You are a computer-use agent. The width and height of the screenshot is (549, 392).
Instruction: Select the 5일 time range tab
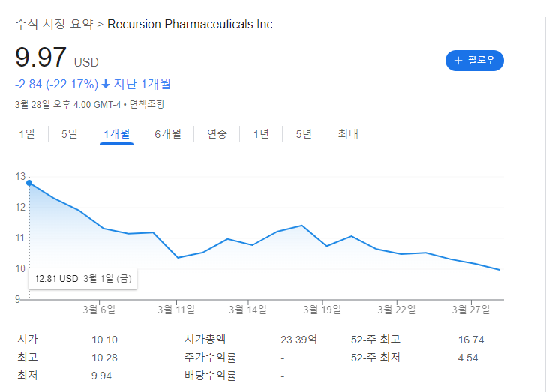pyautogui.click(x=69, y=133)
